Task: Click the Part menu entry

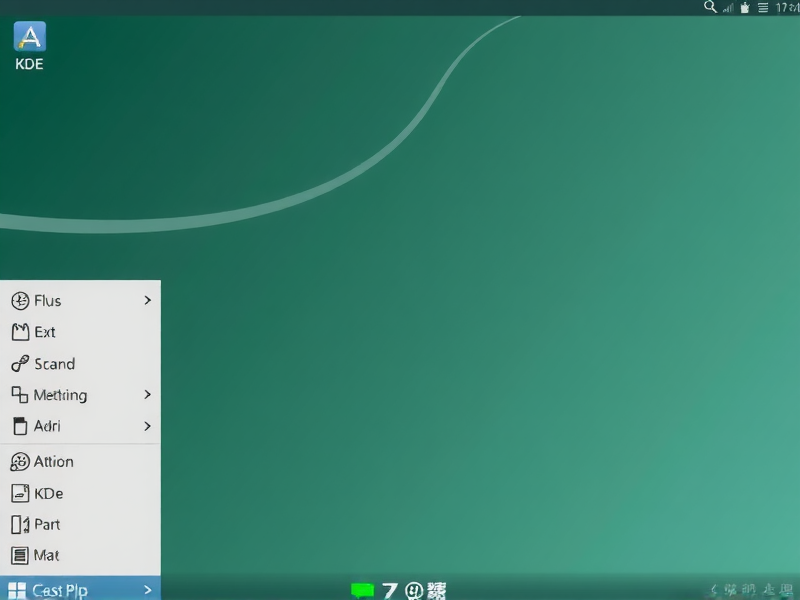Action: [48, 524]
